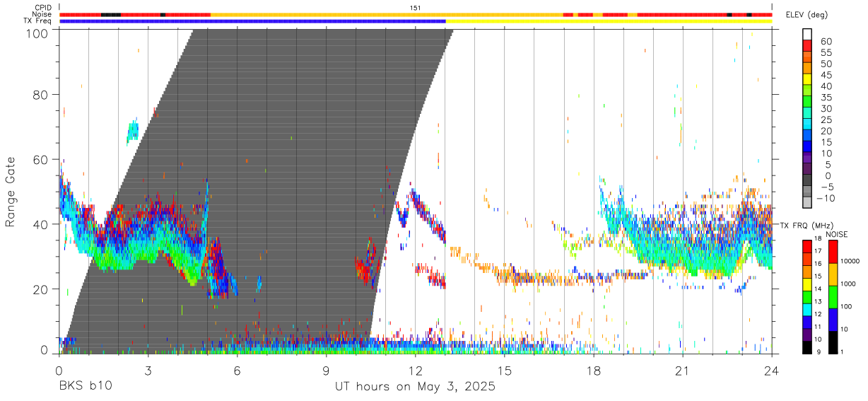868x401 pixels.
Task: Click the 20 tick label on Range Gate axis
Action: click(x=41, y=289)
